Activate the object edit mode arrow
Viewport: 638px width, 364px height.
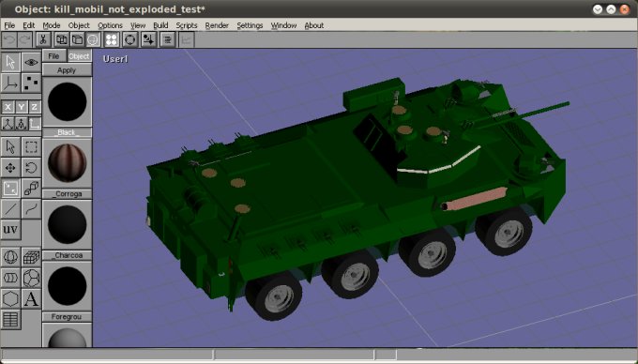click(x=10, y=62)
